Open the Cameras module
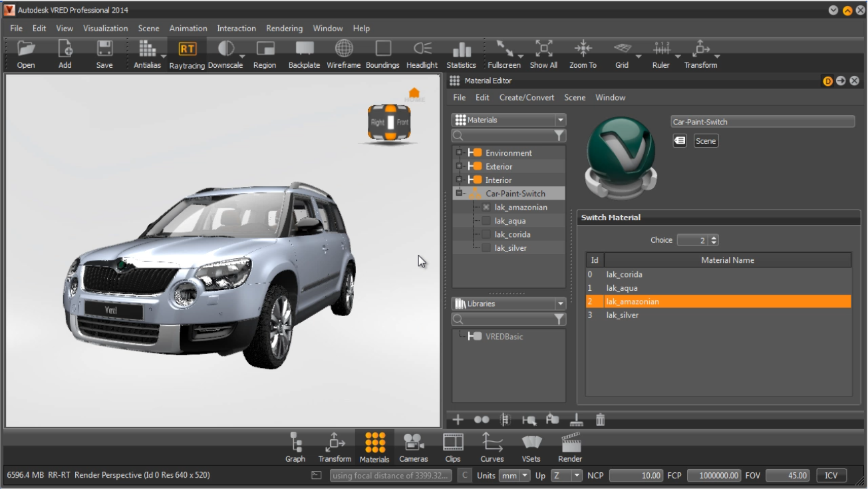The height and width of the screenshot is (489, 868). 414,447
